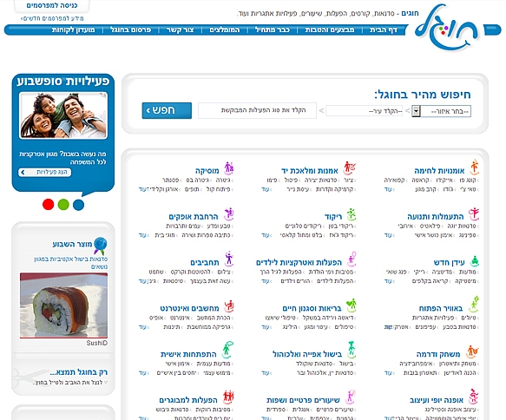
Task: Click the קרמיקה וקדרות subcategory link
Action: pyautogui.click(x=336, y=189)
